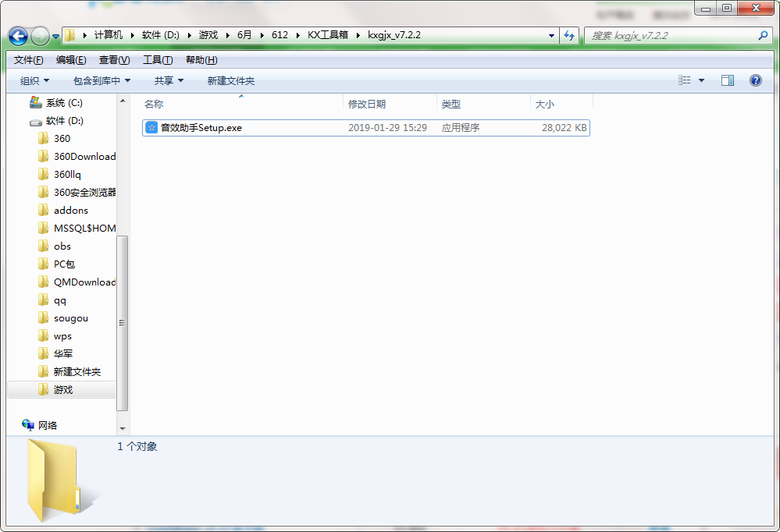The image size is (780, 532).
Task: Click the navigation pane scroll-down arrow
Action: point(123,428)
